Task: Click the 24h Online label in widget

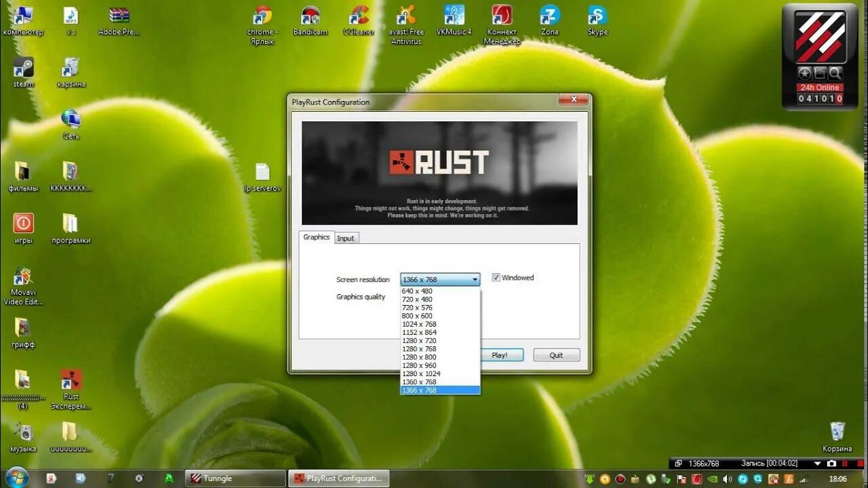Action: (820, 87)
